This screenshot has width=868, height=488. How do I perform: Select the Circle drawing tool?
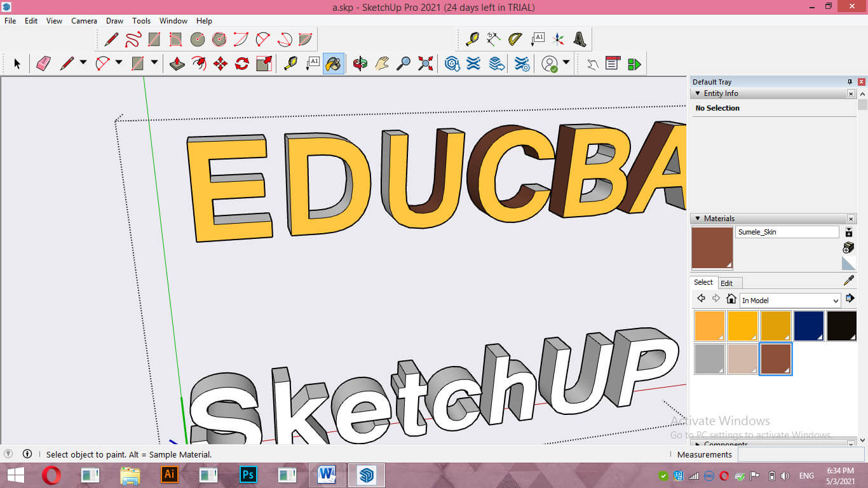tap(198, 39)
